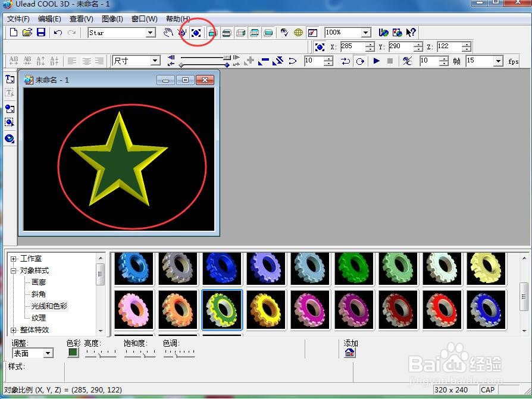Open the 图像(I) menu
The width and height of the screenshot is (532, 399).
112,19
